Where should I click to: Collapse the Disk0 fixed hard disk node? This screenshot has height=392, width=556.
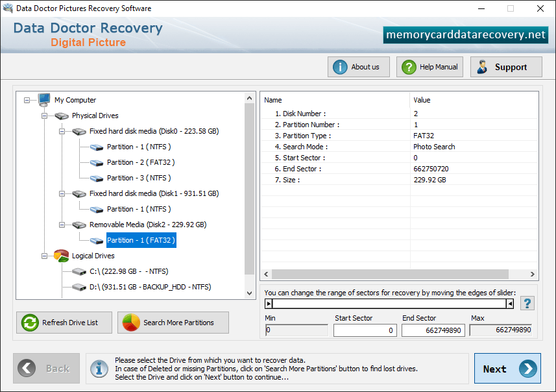coord(62,132)
